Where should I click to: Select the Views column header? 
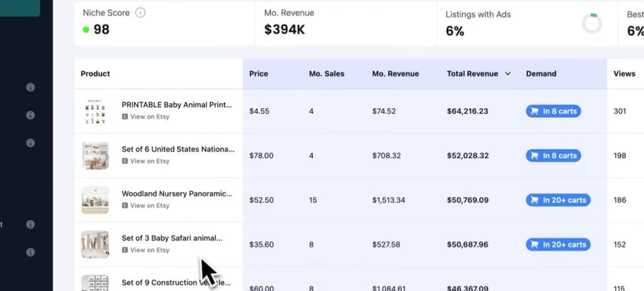pos(624,74)
